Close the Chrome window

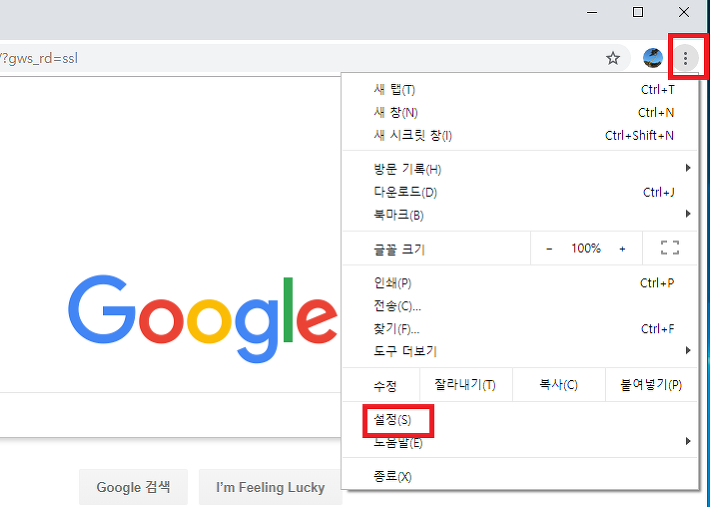pos(684,12)
